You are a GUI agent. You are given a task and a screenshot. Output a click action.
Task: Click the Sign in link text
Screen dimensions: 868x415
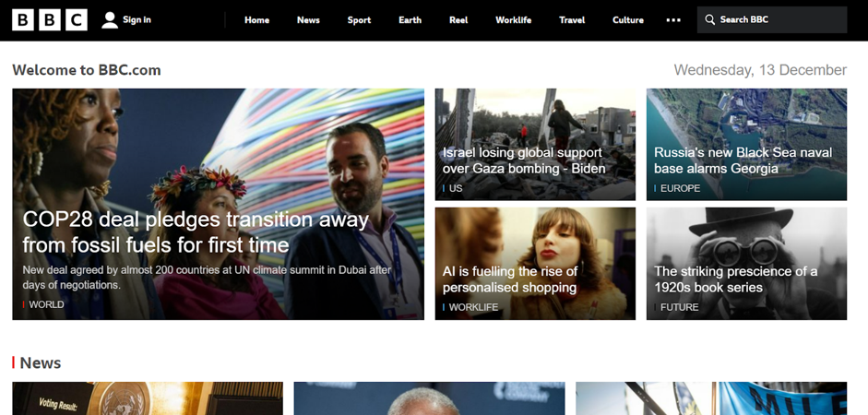[137, 20]
